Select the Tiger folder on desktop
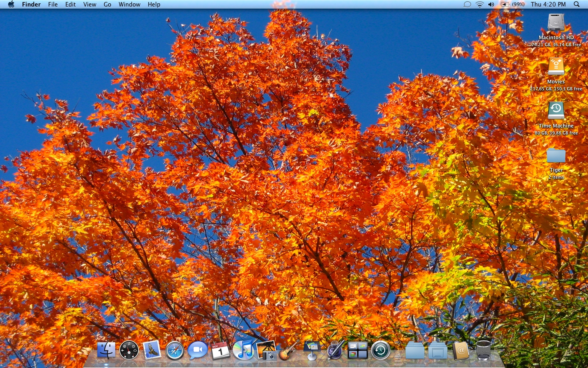 tap(556, 155)
